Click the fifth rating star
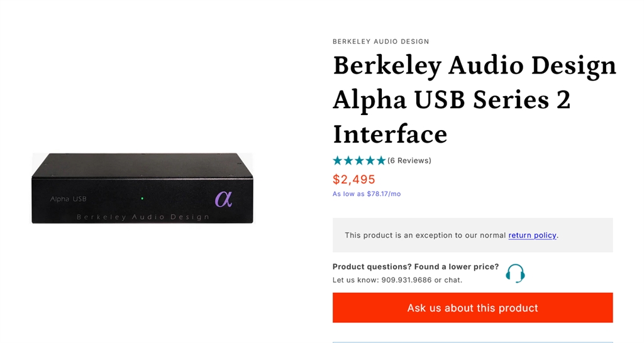Image resolution: width=644 pixels, height=343 pixels. (380, 160)
